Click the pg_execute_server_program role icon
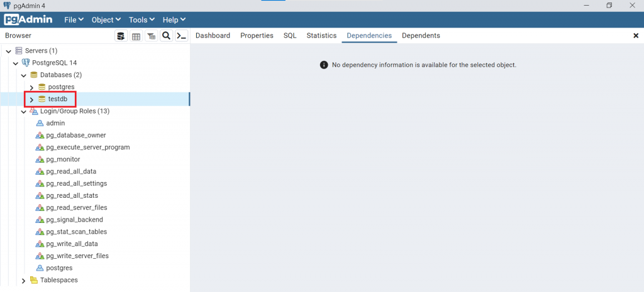The width and height of the screenshot is (644, 292). (40, 147)
